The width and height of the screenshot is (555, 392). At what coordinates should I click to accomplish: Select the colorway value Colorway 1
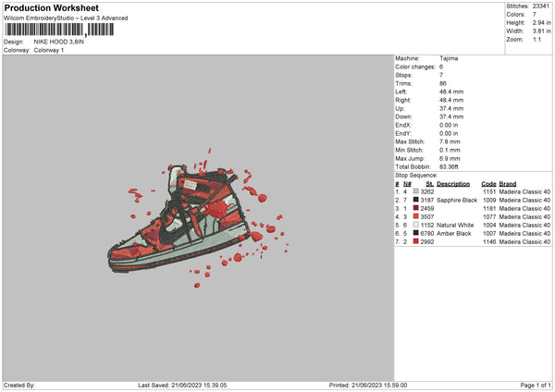[x=49, y=50]
